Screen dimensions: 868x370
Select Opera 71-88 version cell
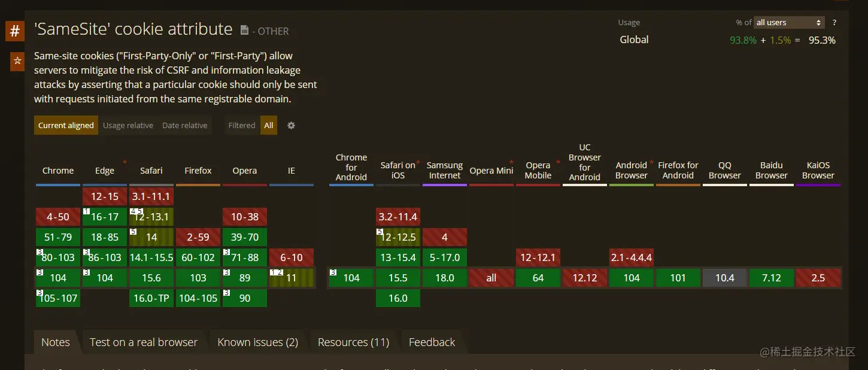pos(245,257)
